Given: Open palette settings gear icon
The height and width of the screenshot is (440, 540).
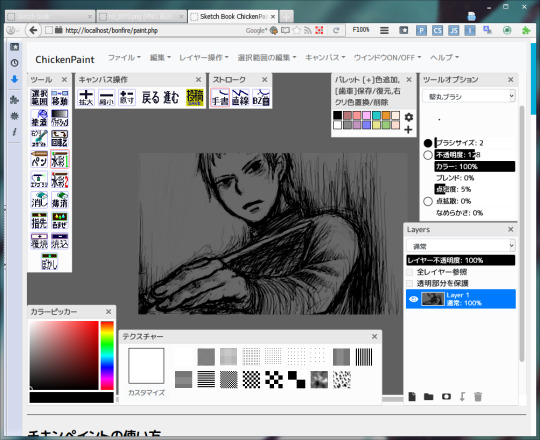Looking at the screenshot, I should 408,117.
